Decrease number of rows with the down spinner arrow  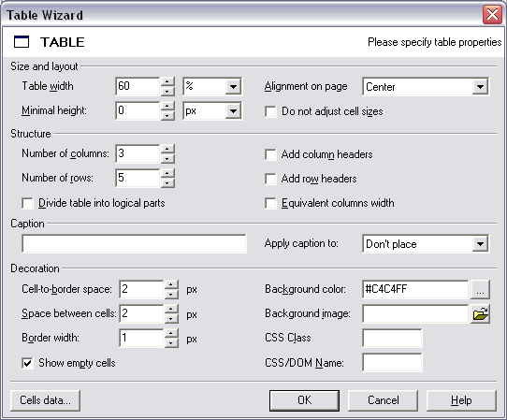[167, 183]
